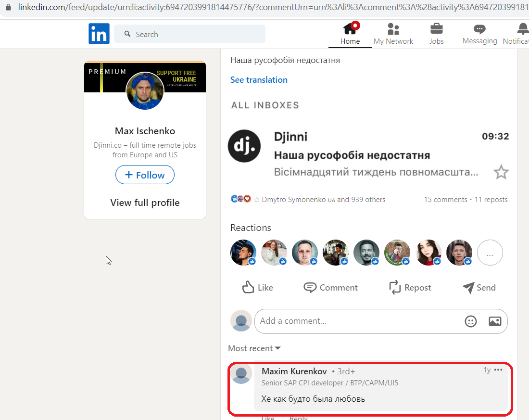
Task: Click the seventh reaction avatar, dark-haired woman
Action: tap(428, 253)
